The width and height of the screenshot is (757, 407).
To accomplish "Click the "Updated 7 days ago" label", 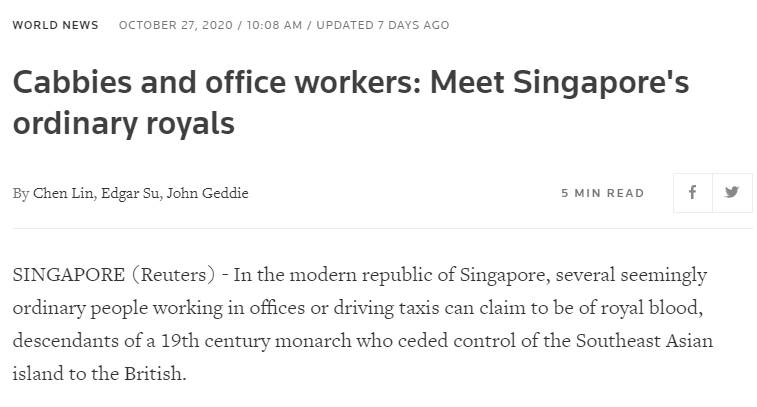I will pyautogui.click(x=383, y=25).
